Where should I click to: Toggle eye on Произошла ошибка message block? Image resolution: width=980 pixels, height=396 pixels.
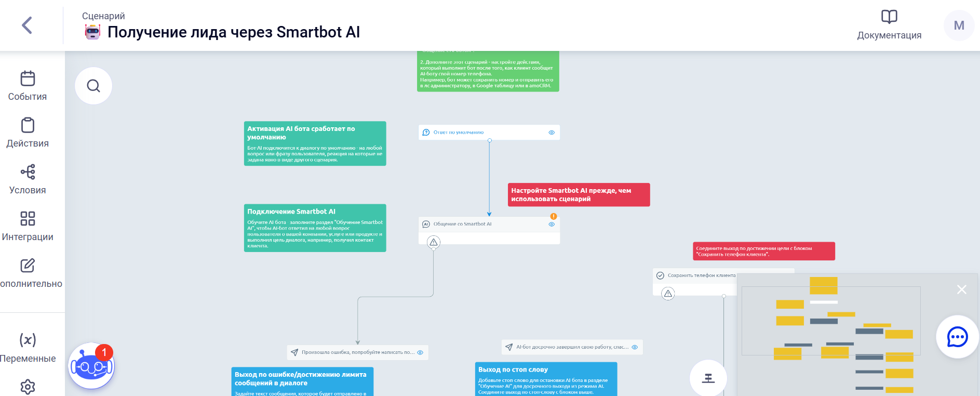[x=420, y=352]
